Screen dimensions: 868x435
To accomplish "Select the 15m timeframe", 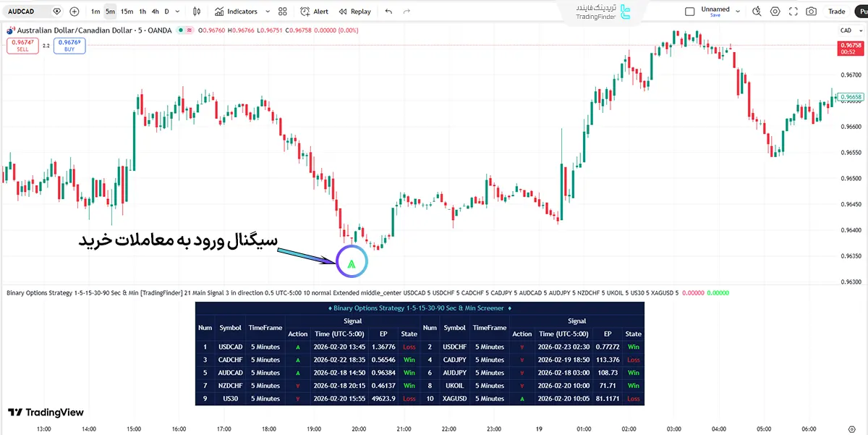I will pos(127,12).
